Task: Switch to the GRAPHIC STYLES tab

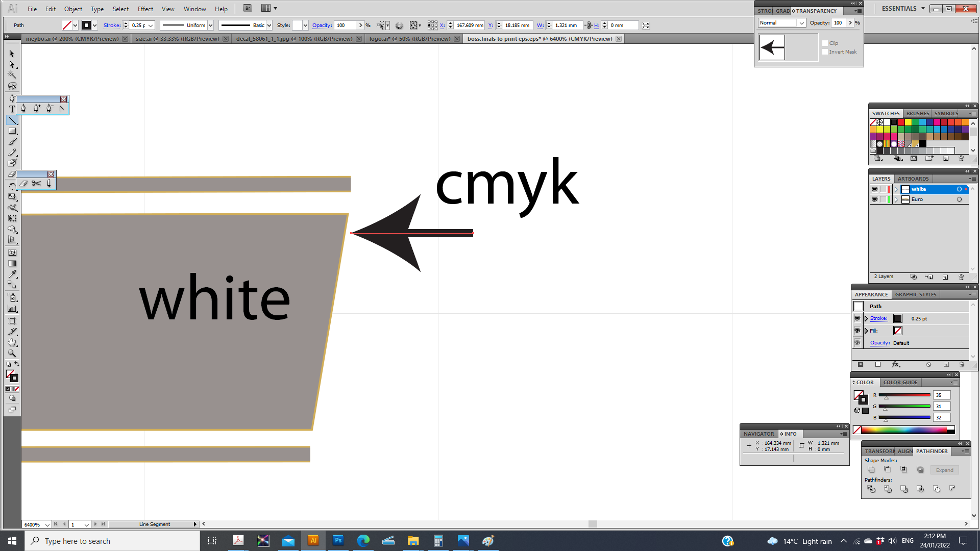Action: pos(916,294)
